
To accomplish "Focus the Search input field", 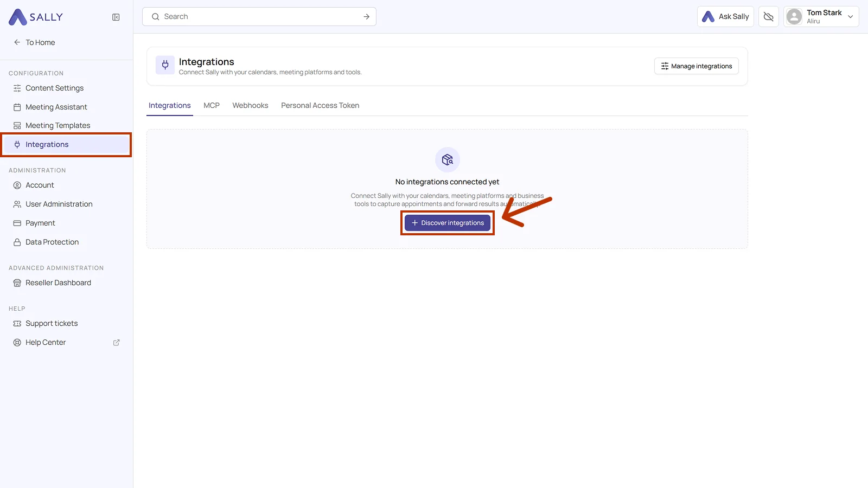I will point(259,17).
